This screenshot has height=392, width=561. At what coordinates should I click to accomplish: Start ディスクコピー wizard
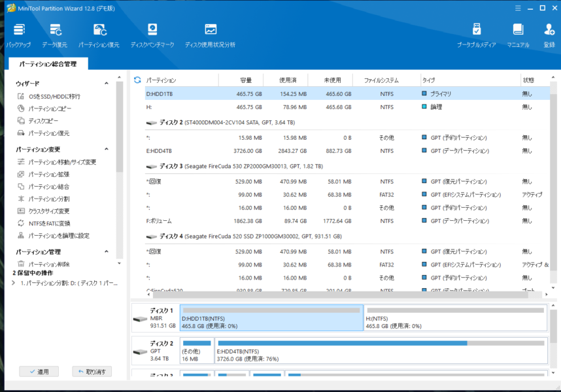click(37, 121)
